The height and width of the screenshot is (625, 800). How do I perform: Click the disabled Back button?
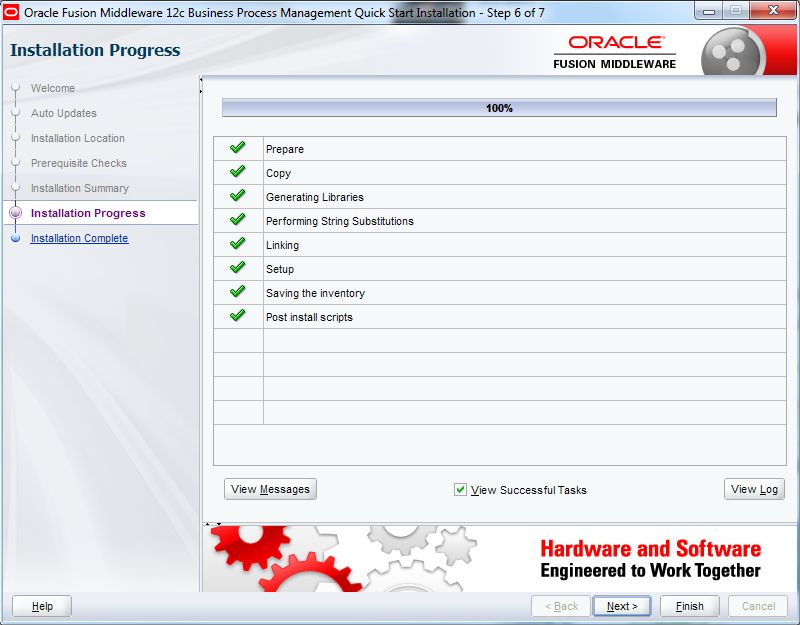[x=561, y=606]
